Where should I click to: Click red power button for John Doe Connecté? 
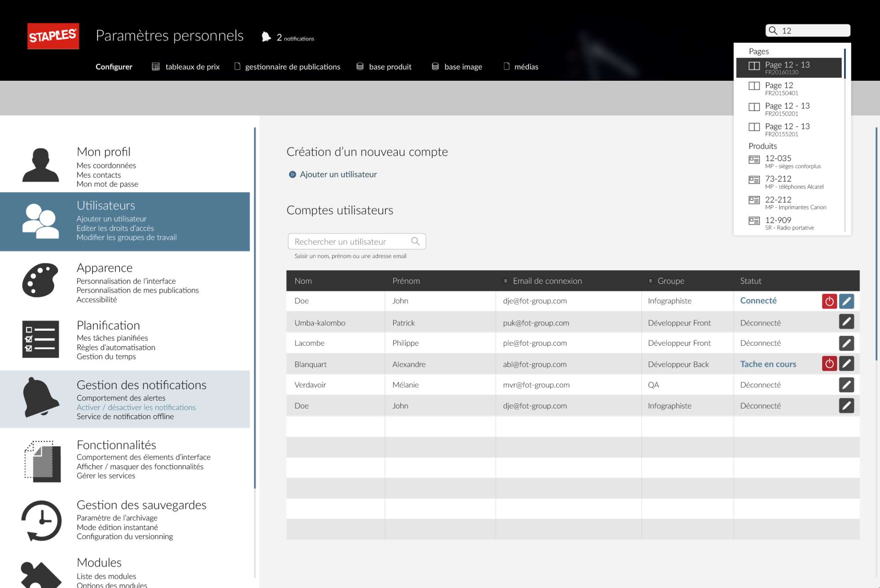(829, 301)
